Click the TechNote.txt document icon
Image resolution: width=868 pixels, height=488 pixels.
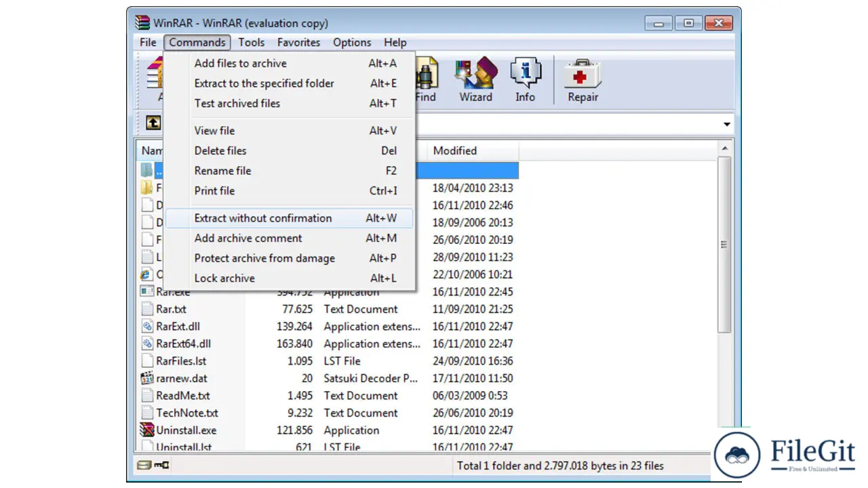[x=147, y=413]
